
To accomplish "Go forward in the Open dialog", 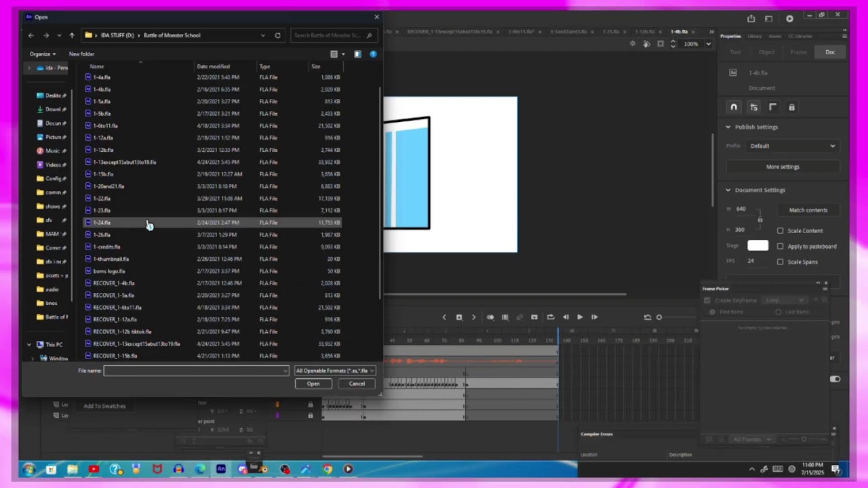I will pyautogui.click(x=46, y=35).
